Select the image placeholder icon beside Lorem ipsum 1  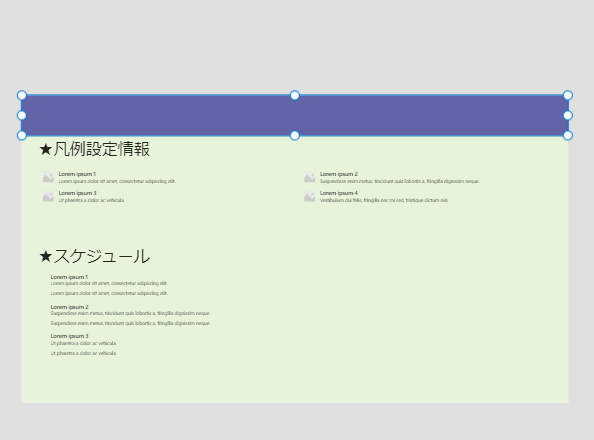click(48, 177)
